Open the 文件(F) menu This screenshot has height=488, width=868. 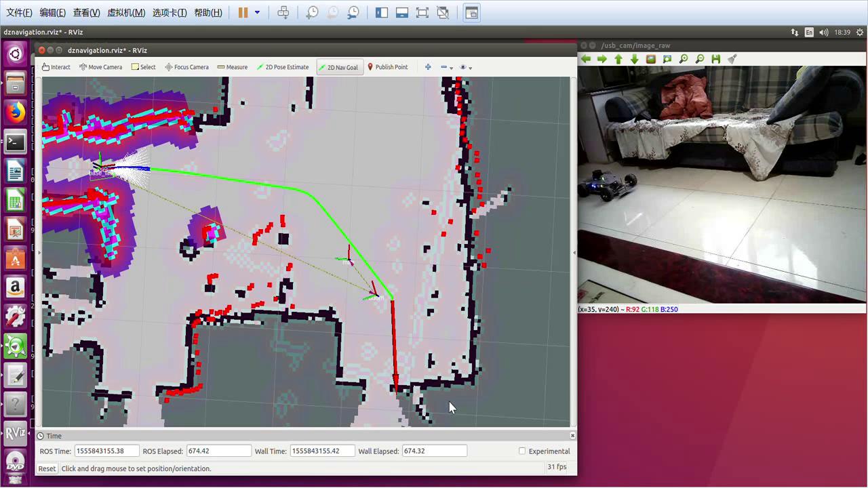click(x=19, y=12)
